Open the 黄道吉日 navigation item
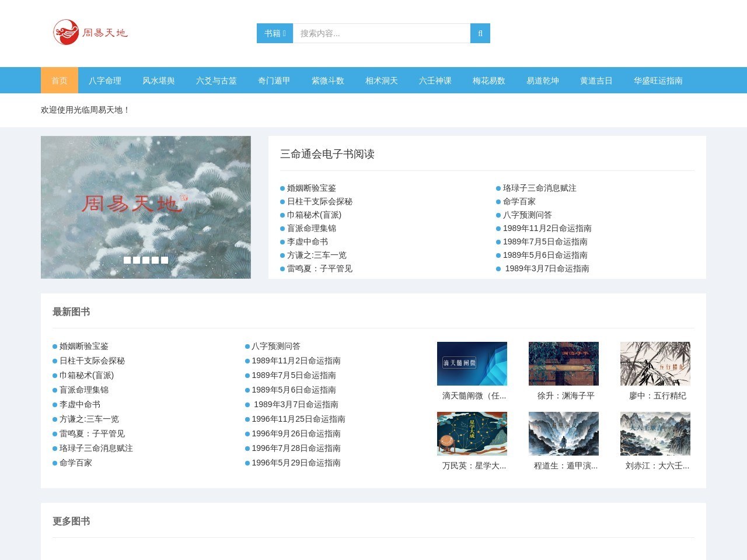Image resolution: width=747 pixels, height=560 pixels. click(596, 80)
